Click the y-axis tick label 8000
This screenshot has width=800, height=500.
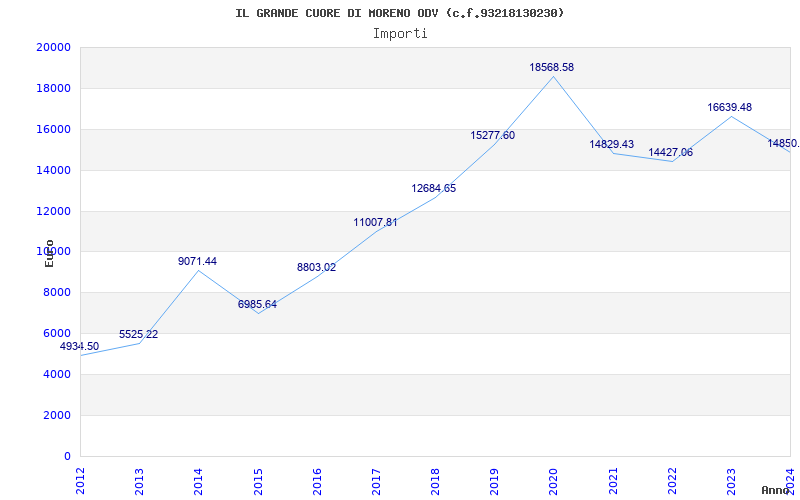click(x=57, y=293)
